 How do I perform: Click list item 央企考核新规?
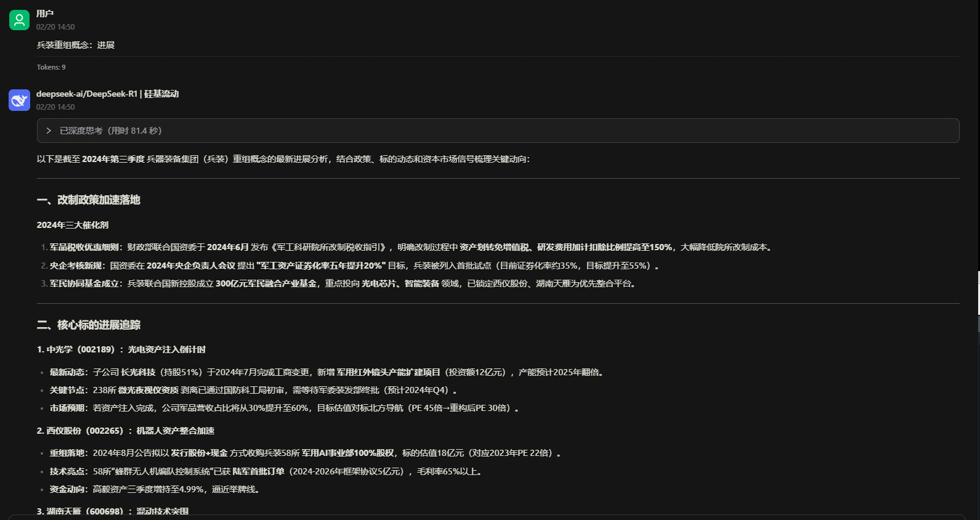(x=354, y=266)
